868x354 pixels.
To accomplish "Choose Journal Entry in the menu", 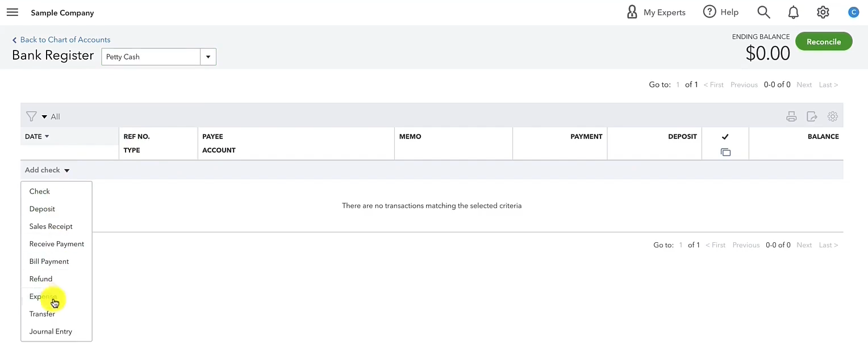I will point(51,331).
